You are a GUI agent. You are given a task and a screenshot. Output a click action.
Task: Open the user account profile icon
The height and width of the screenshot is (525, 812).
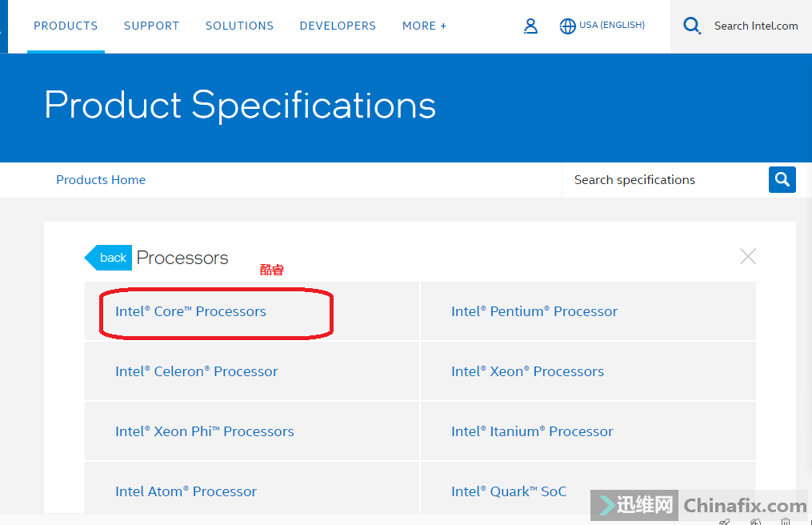coord(530,26)
